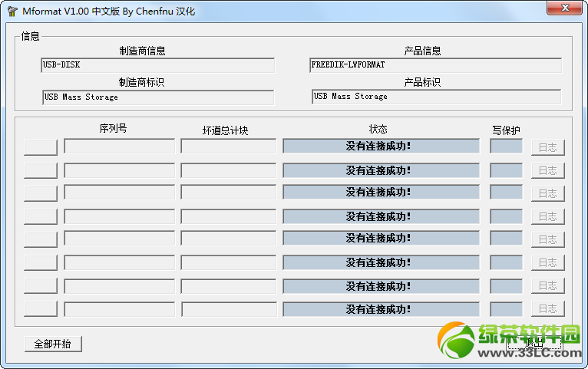Image resolution: width=588 pixels, height=369 pixels.
Task: Focus the 产品标识 field with USB Mass Storage
Action: [x=436, y=97]
